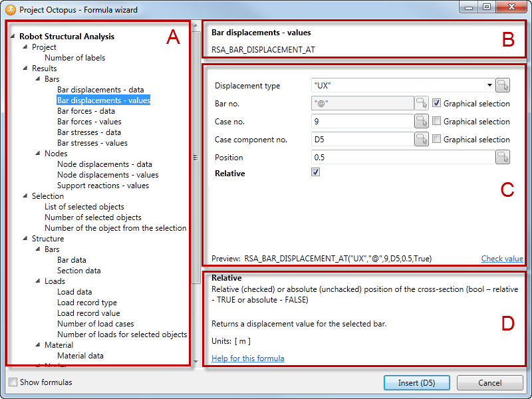The width and height of the screenshot is (532, 399).
Task: Minimize the Formula wizard window
Action: click(x=469, y=7)
